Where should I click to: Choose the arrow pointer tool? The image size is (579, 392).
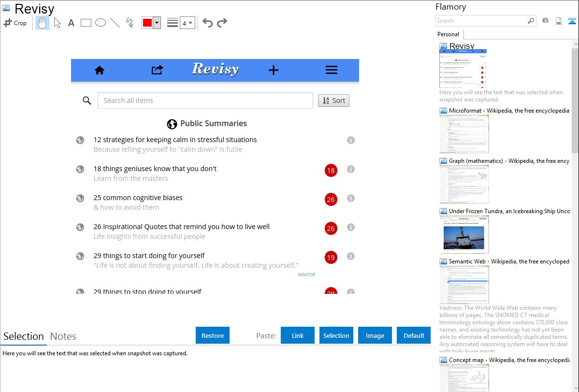[x=57, y=23]
